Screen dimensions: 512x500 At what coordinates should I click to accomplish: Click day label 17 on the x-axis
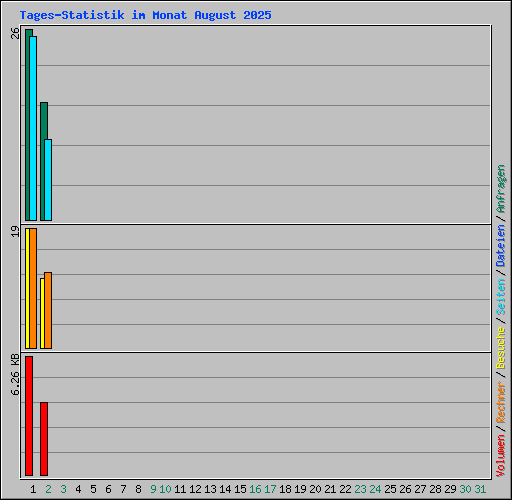pyautogui.click(x=270, y=489)
